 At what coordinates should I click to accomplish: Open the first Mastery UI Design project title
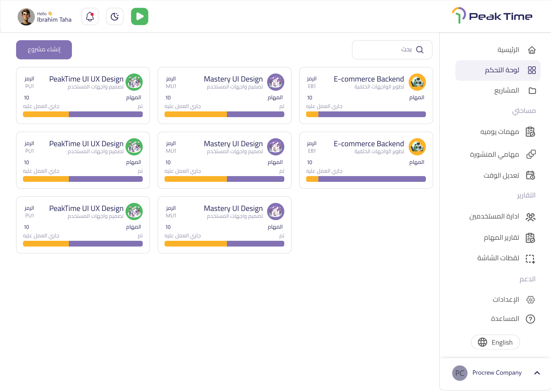click(x=233, y=79)
